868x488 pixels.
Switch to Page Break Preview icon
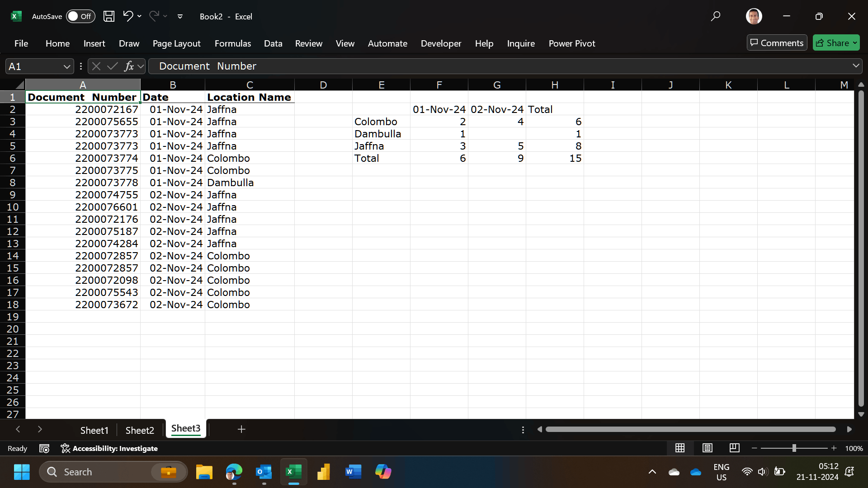pos(735,448)
